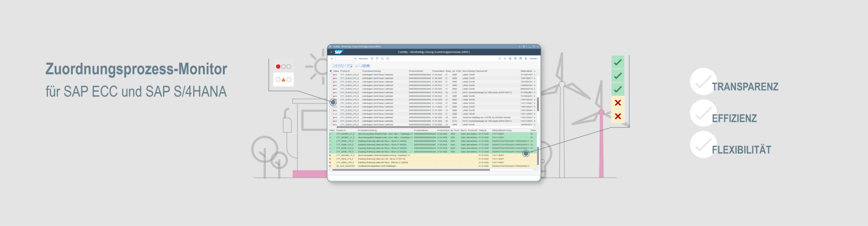Click the green confirm checkmark in SAP toolbar
This screenshot has height=226, width=868.
point(332,59)
